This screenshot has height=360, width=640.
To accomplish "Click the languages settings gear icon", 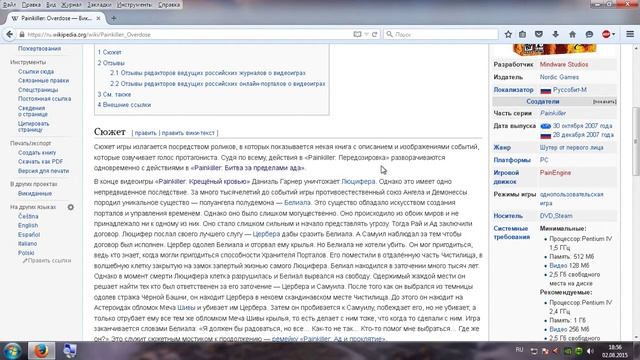I will pyautogui.click(x=71, y=207).
